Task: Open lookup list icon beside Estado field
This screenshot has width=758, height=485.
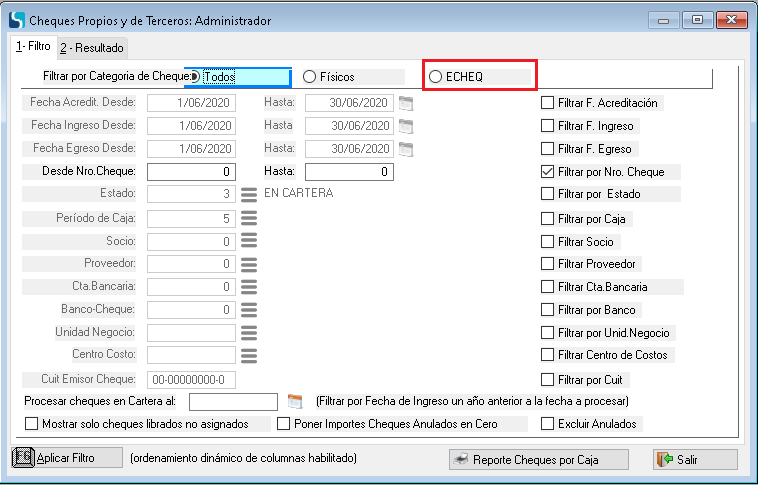Action: click(x=249, y=194)
